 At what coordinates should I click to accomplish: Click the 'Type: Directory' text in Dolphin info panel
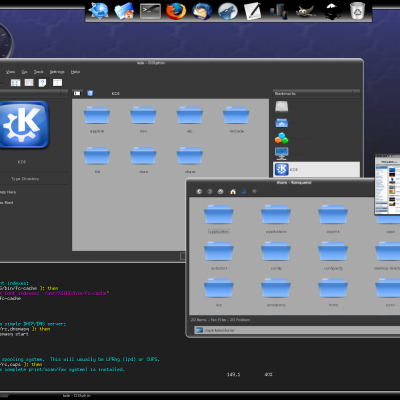tap(25, 179)
